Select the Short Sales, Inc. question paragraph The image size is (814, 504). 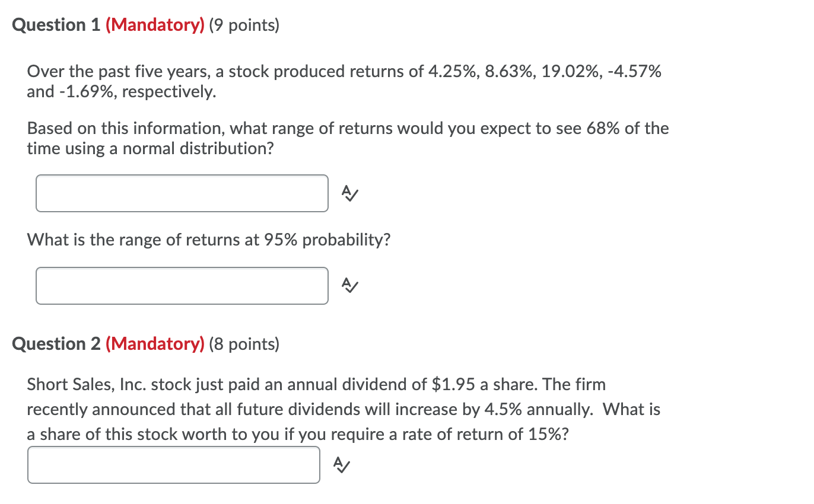[x=343, y=409]
